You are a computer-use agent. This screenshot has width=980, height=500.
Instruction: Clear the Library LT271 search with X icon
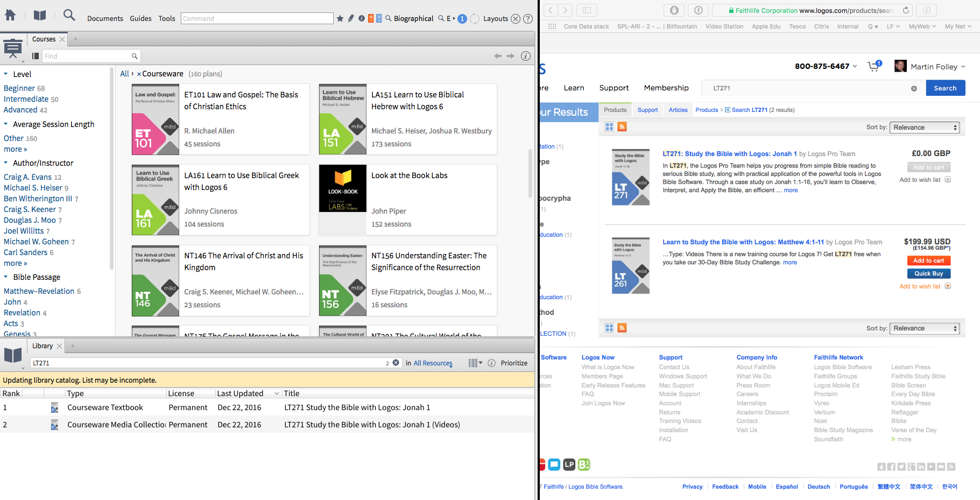coord(396,363)
